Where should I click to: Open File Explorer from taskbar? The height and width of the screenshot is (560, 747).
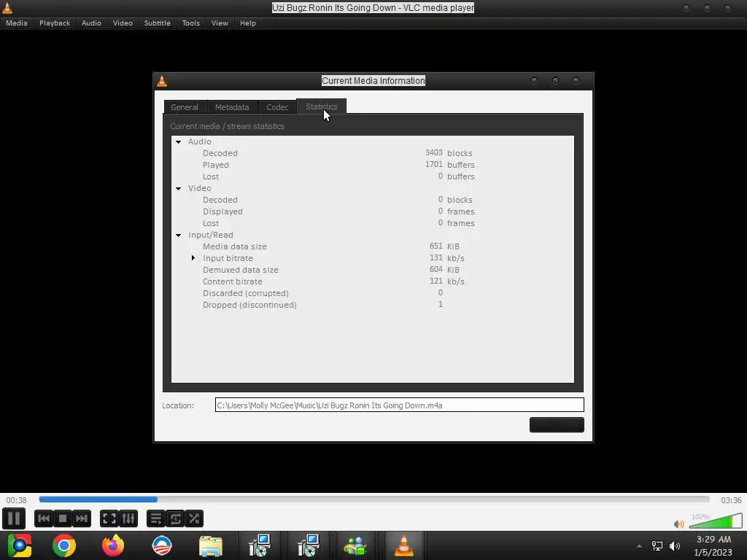click(211, 545)
